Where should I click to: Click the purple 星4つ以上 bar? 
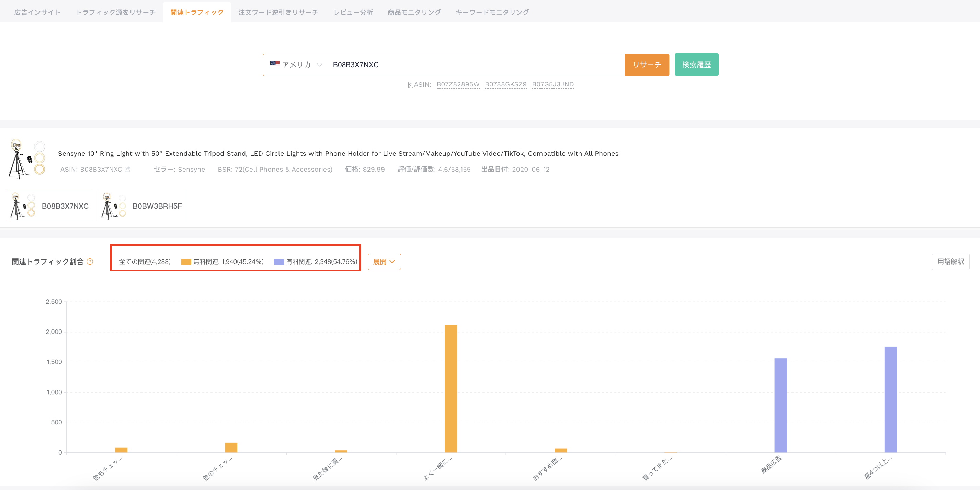890,399
